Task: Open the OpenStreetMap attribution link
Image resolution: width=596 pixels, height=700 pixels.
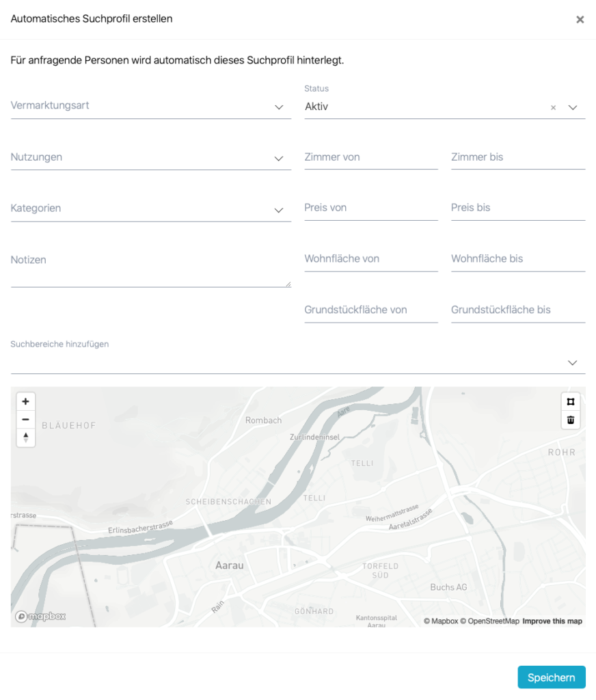Action: [489, 621]
